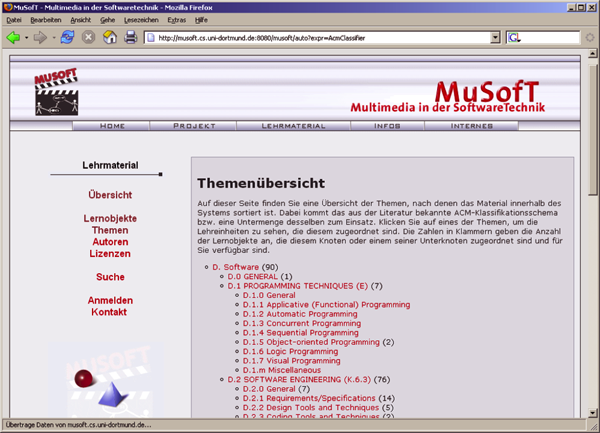Click the Google search engine icon
The image size is (600, 433).
[514, 37]
